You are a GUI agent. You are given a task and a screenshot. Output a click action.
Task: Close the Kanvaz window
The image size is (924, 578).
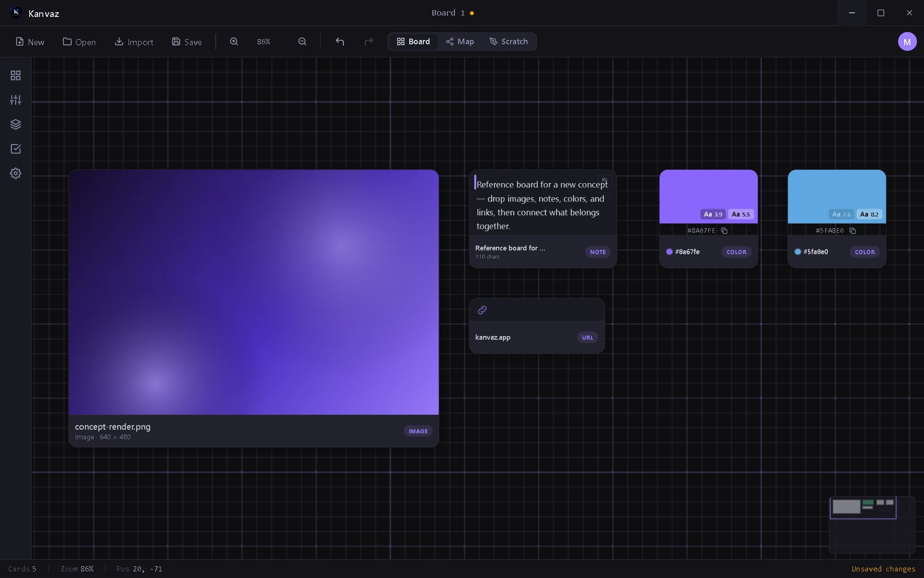pos(909,13)
